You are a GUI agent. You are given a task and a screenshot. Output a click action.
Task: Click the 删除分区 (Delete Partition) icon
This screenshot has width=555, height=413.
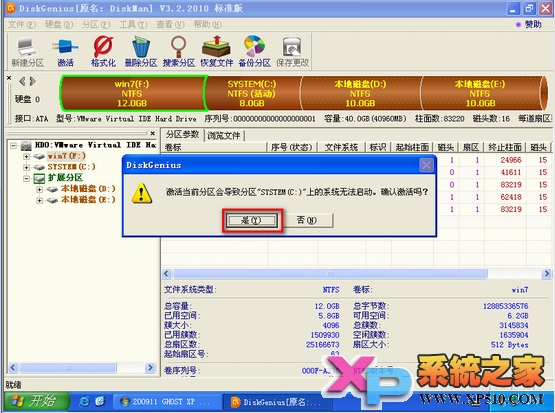pos(141,52)
